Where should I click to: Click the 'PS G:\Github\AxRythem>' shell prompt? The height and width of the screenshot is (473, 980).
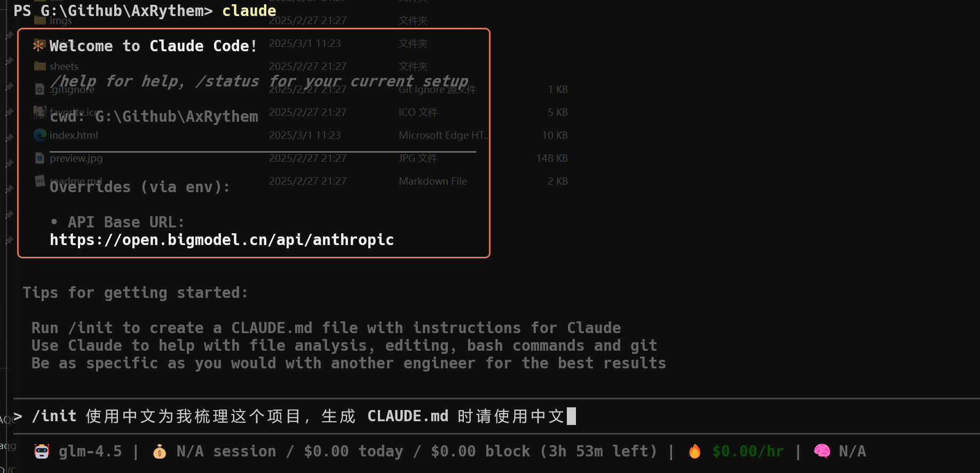[113, 11]
